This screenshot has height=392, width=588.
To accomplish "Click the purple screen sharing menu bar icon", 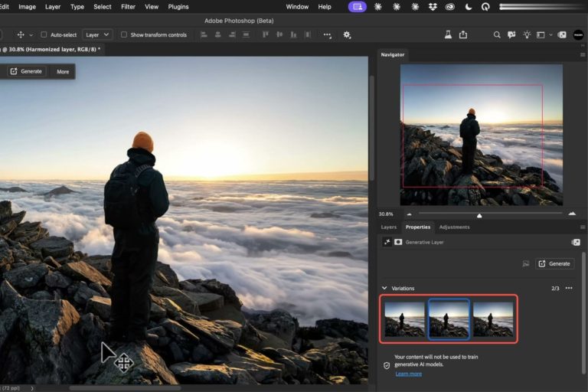I will pos(358,7).
